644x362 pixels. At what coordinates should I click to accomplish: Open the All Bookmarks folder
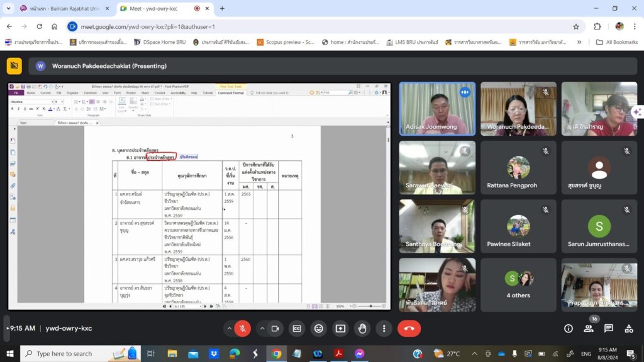(x=617, y=42)
